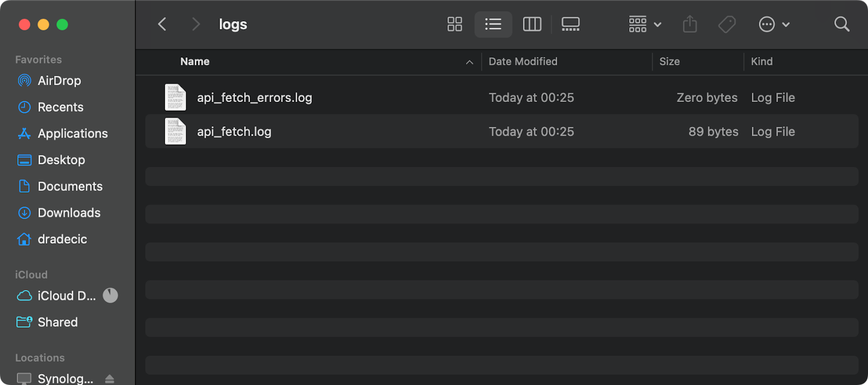Click date of api_fetch_errors.log row
The width and height of the screenshot is (868, 385).
point(531,98)
